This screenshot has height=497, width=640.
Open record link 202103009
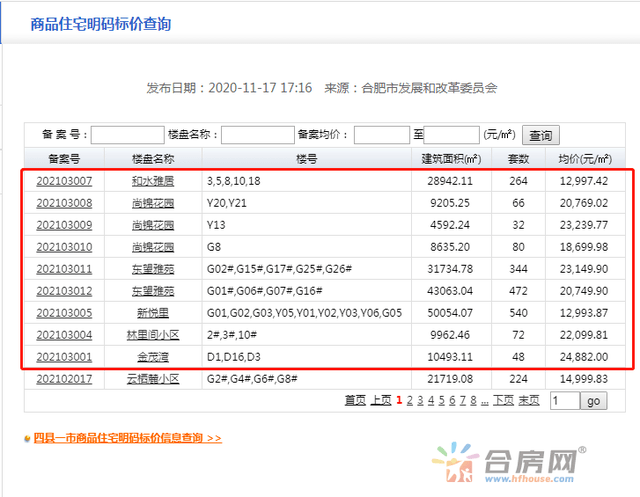pos(64,225)
